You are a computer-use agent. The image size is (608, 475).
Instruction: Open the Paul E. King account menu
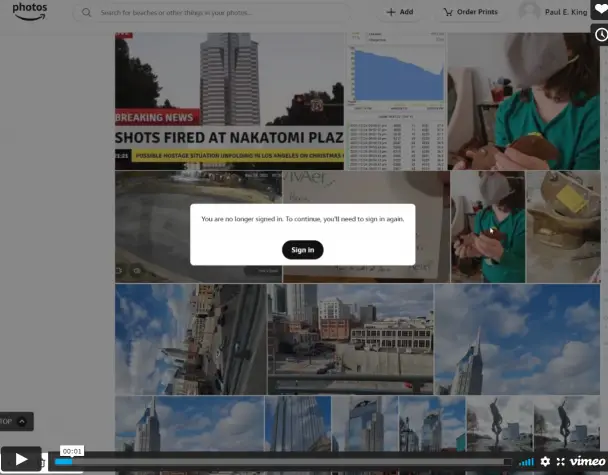coord(566,12)
